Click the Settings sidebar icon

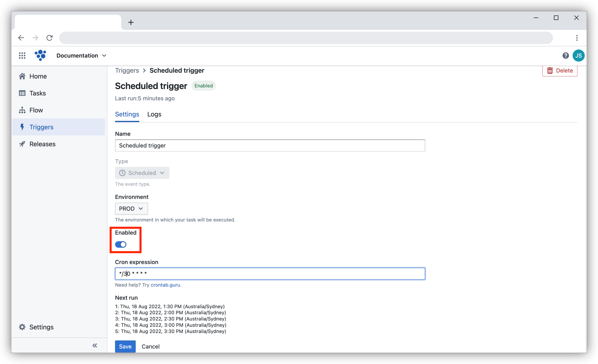click(22, 327)
